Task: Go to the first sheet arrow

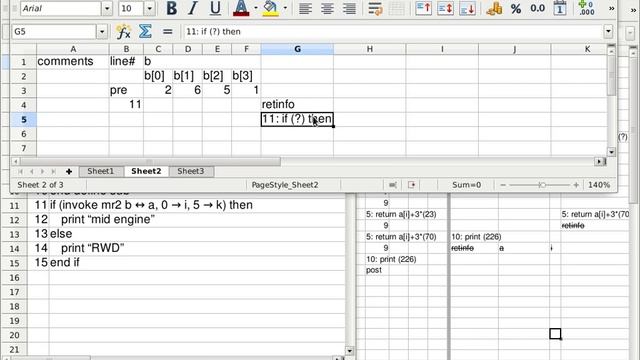Action: tap(20, 171)
